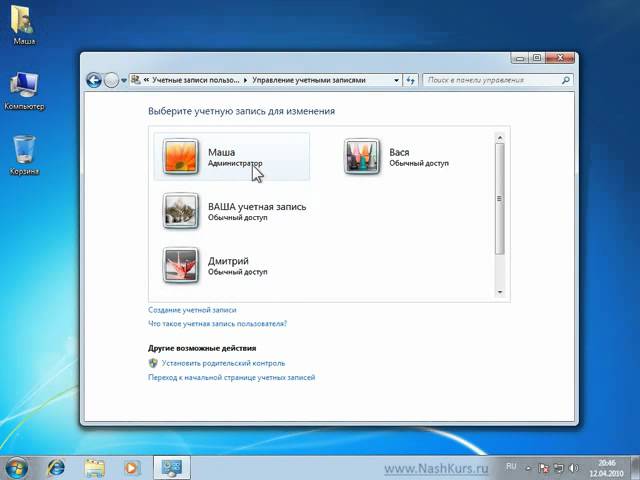The width and height of the screenshot is (640, 480).
Task: Click the account list scrollbar thumb
Action: (500, 199)
